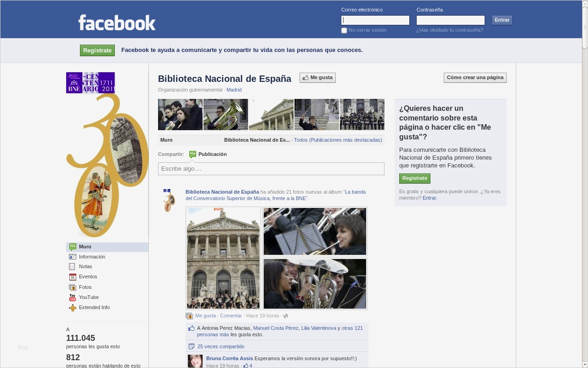Open the Información icon in sidebar

coord(73,257)
